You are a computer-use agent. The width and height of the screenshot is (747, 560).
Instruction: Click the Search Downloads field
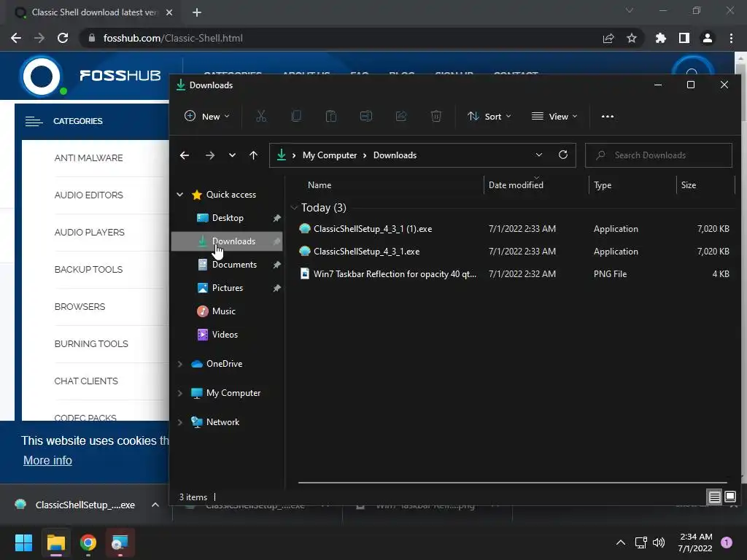[659, 155]
